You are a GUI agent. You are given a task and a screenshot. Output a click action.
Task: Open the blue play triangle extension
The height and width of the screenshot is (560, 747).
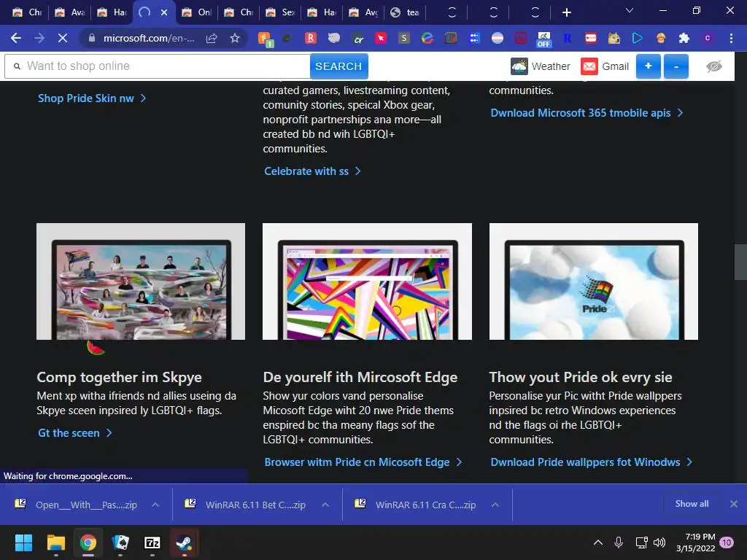[638, 38]
